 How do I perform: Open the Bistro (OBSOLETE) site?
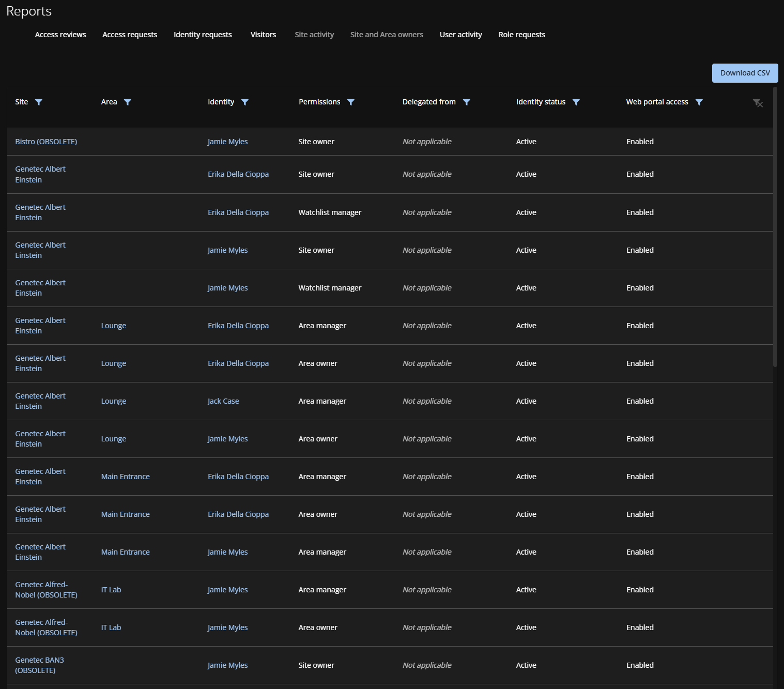(x=46, y=141)
